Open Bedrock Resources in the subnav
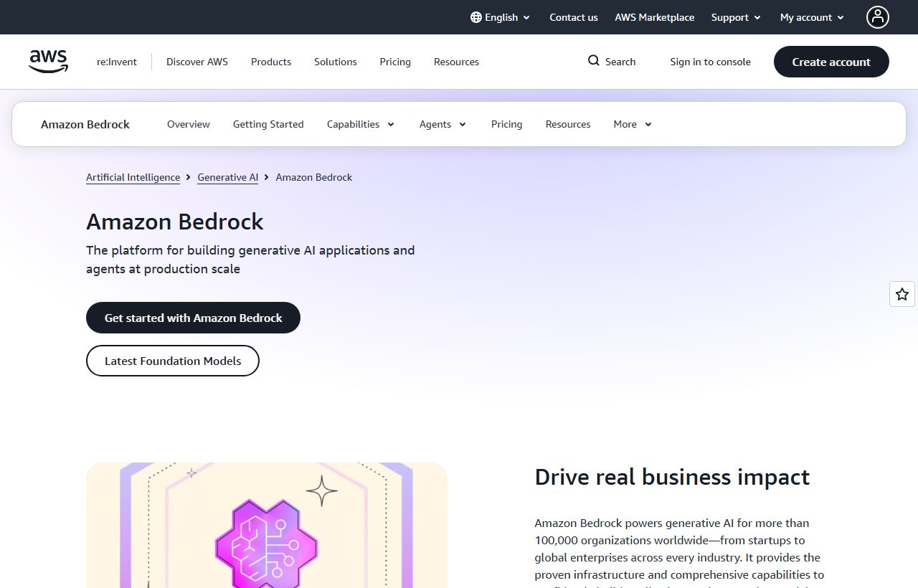The height and width of the screenshot is (588, 918). coord(568,124)
